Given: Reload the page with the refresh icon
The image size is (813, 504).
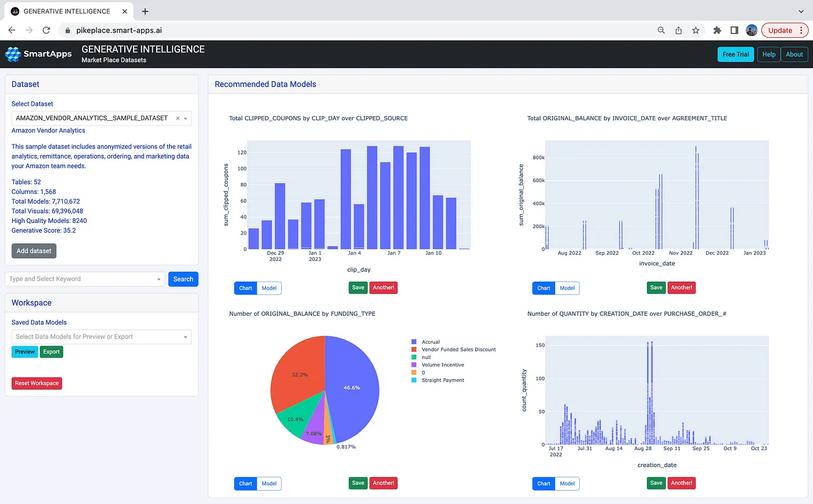Looking at the screenshot, I should [46, 30].
